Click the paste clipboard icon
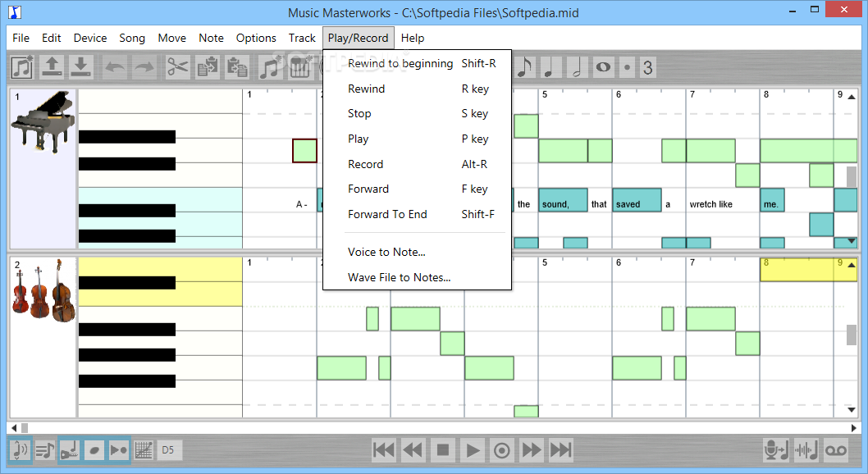 [237, 67]
